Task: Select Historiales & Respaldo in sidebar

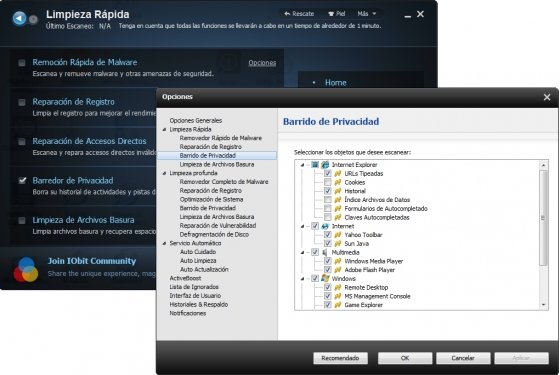Action: (x=199, y=304)
